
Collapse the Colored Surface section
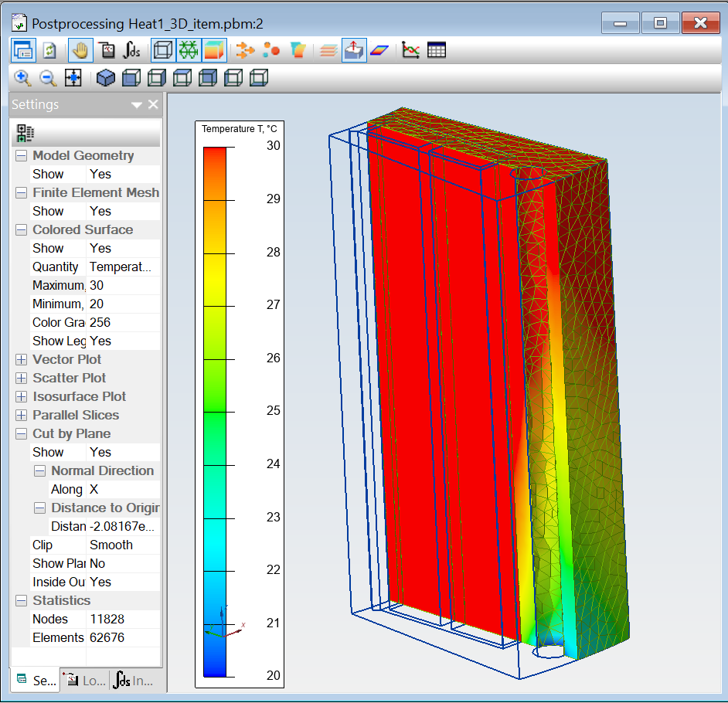pyautogui.click(x=22, y=229)
